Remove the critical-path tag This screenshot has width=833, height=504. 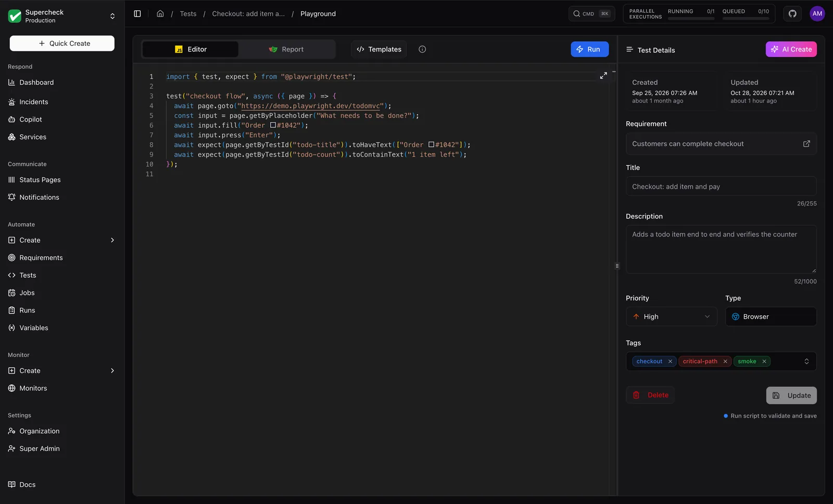pos(725,361)
